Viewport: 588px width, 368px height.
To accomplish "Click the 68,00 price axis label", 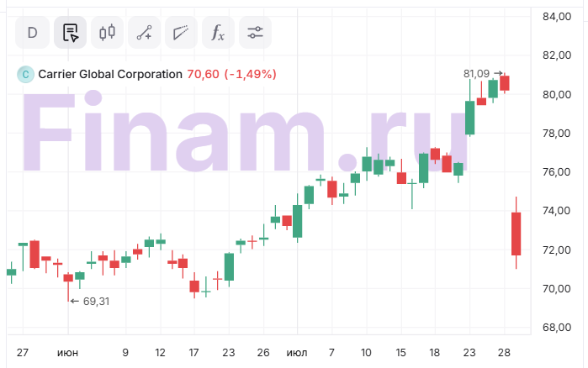I will click(x=556, y=327).
